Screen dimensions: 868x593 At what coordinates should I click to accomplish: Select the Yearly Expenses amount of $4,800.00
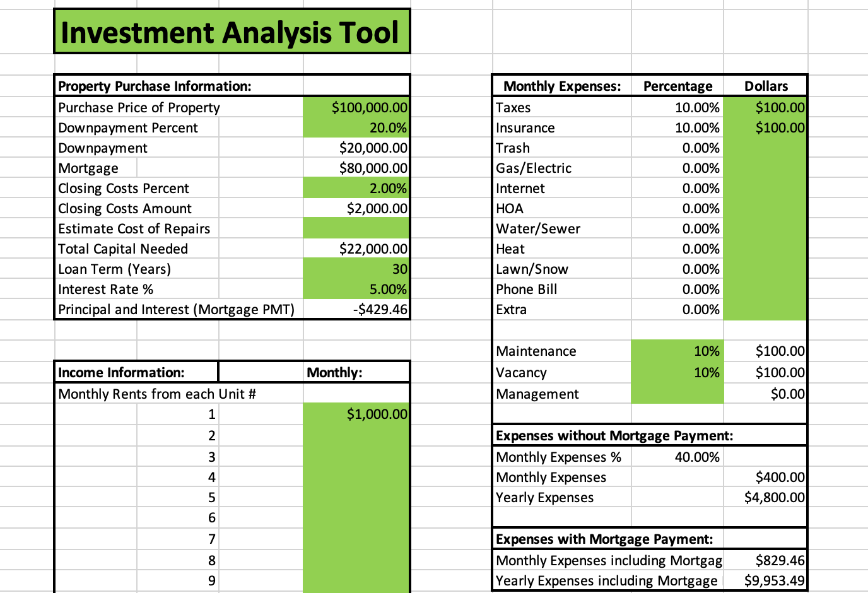click(x=765, y=497)
